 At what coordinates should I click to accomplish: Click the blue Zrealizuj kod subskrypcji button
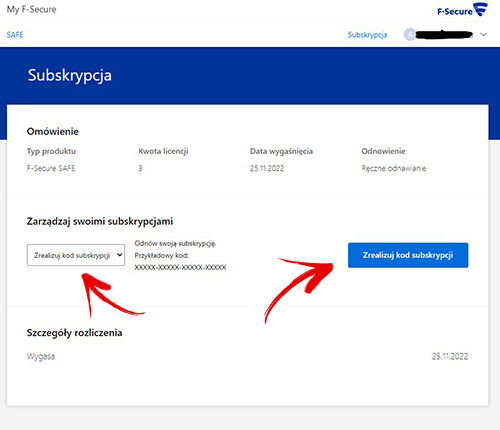click(408, 255)
